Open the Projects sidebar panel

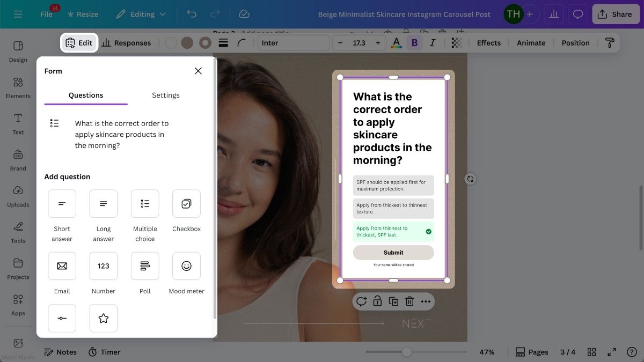18,269
